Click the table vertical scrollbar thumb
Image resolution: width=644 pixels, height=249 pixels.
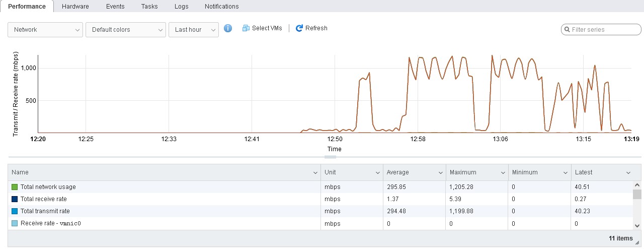pos(637,195)
